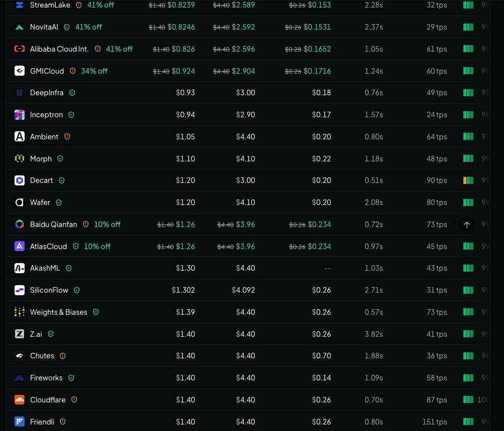Screen dimensions: 504x431
Task: Click the '80 tps' throughput for Wafer
Action: [x=437, y=202]
